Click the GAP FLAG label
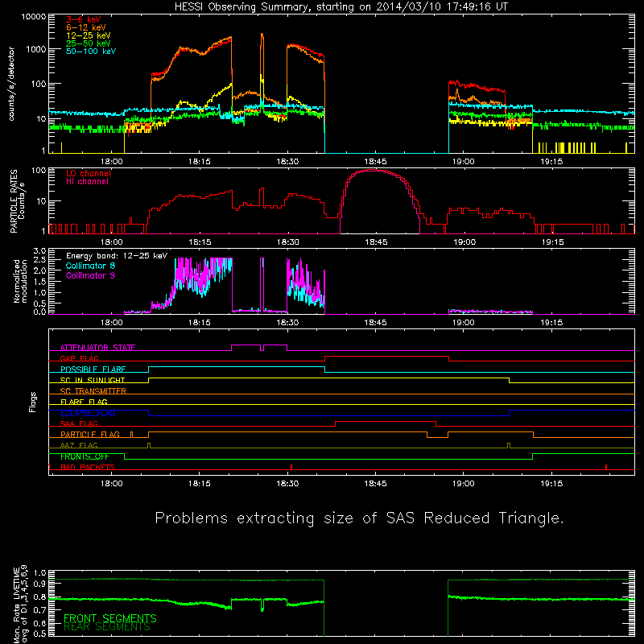The height and width of the screenshot is (644, 644). point(79,358)
